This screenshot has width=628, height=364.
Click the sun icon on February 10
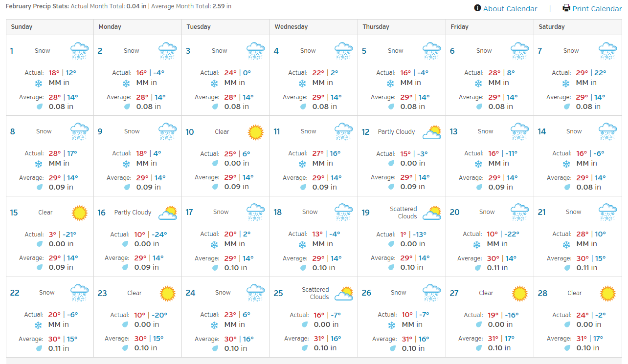point(255,132)
